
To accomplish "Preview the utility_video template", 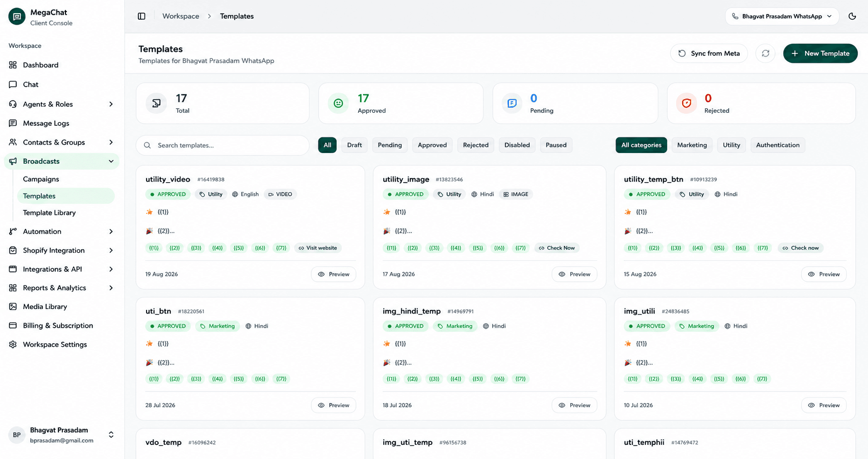I will 333,274.
